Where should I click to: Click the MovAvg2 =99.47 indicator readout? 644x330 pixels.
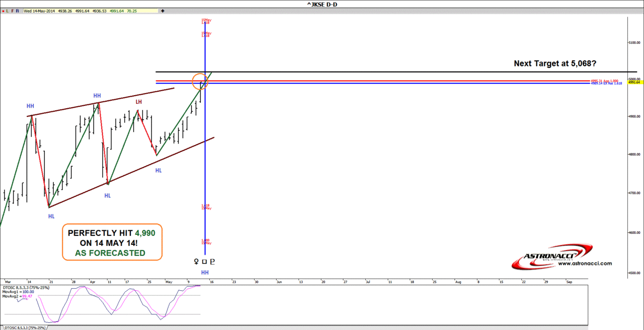pyautogui.click(x=18, y=296)
